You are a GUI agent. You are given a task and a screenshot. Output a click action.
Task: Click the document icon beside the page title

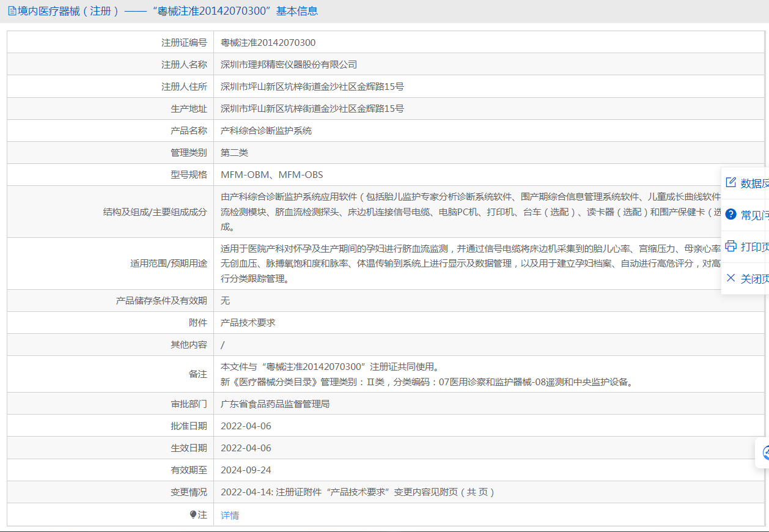point(12,12)
